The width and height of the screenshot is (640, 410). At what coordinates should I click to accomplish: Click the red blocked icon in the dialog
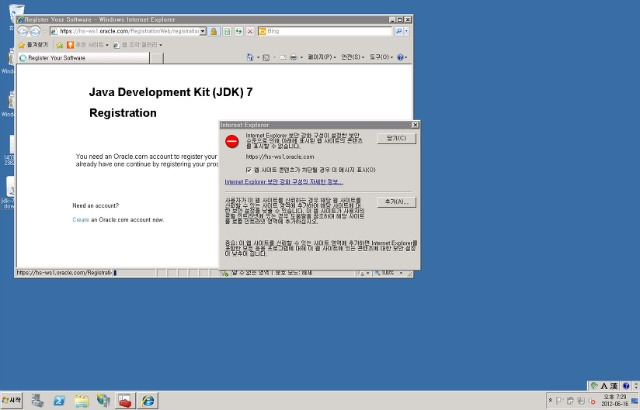(x=232, y=142)
